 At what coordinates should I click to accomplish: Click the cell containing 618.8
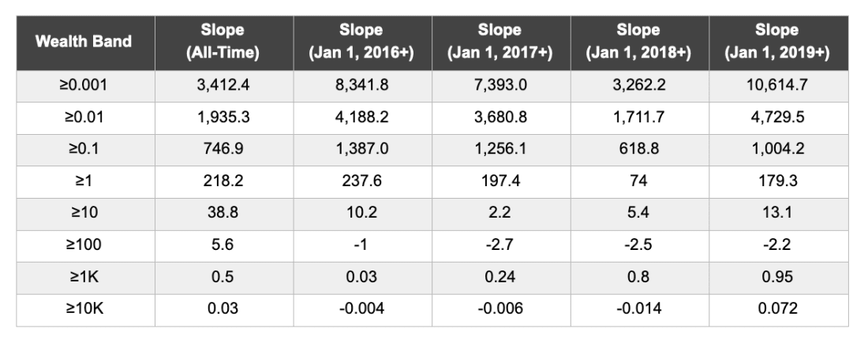point(640,150)
